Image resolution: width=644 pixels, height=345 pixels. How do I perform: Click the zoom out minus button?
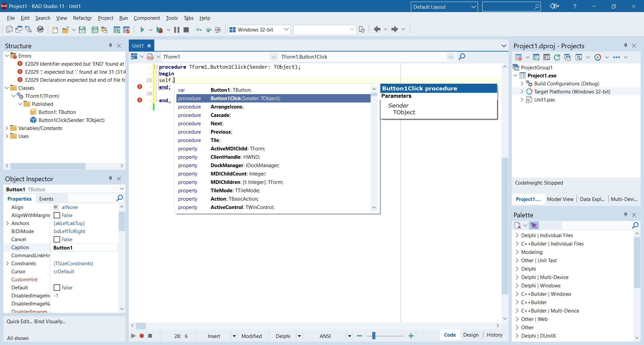359,336
